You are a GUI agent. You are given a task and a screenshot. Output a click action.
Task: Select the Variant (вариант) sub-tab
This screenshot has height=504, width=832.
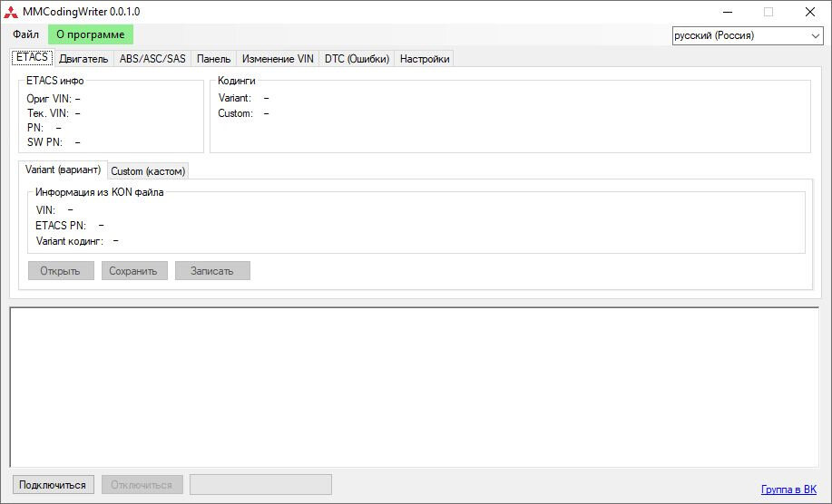point(64,170)
